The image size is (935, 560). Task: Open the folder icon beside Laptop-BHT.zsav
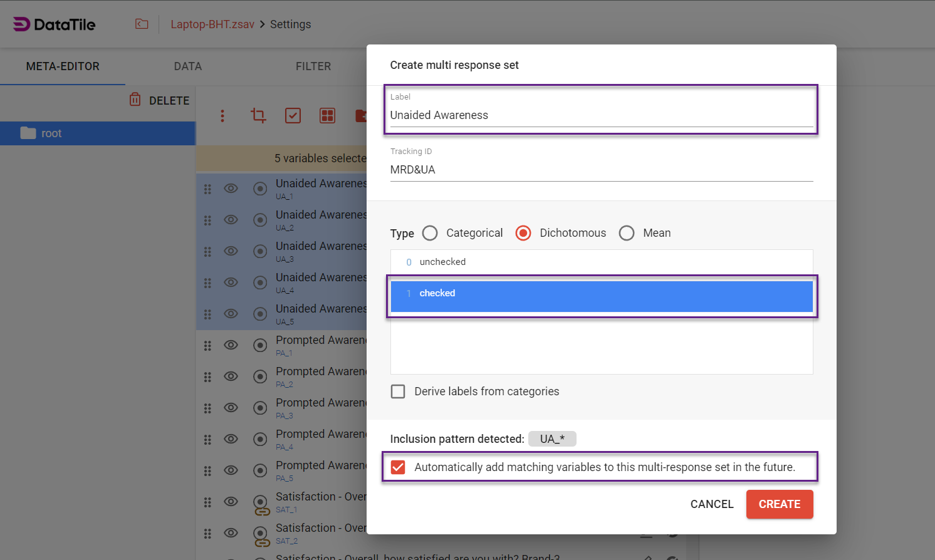point(142,24)
